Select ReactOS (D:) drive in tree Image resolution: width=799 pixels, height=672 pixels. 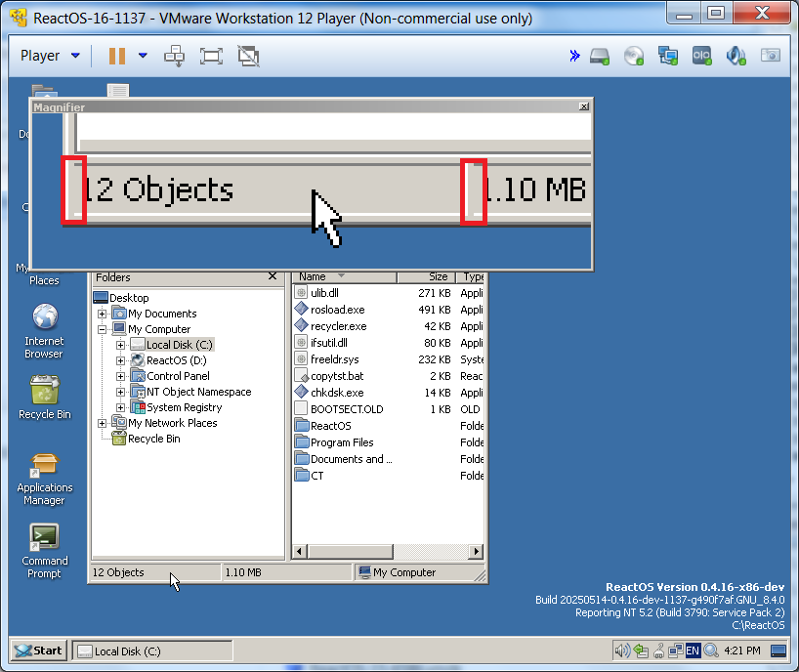(177, 360)
